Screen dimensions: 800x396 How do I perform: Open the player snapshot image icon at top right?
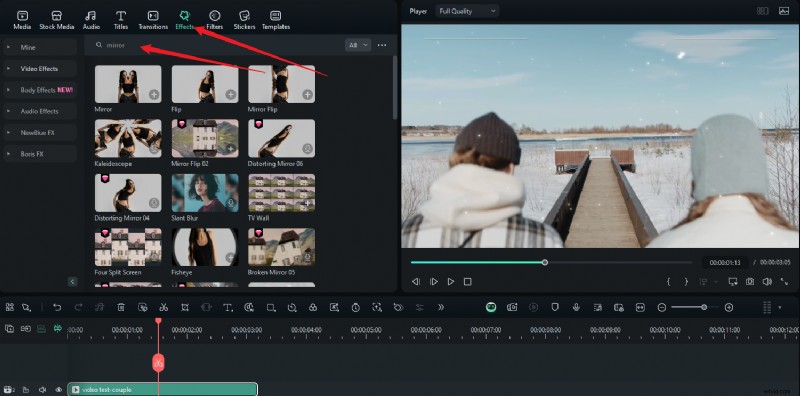point(784,11)
